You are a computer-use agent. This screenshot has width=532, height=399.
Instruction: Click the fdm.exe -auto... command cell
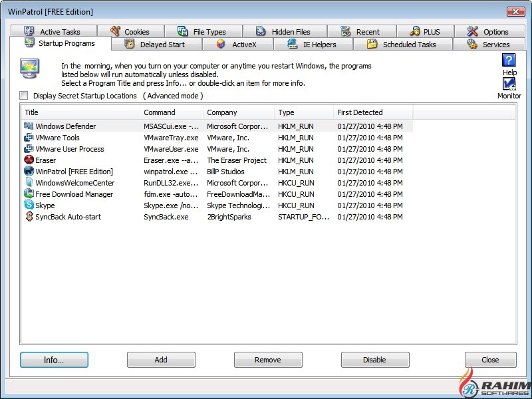(171, 194)
